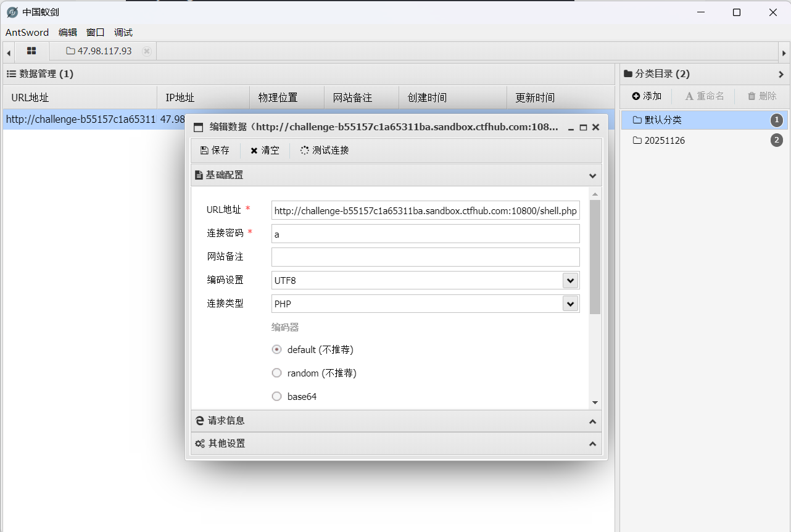Screen dimensions: 791x532
Task: Click the URL地址 column header
Action: pos(80,98)
